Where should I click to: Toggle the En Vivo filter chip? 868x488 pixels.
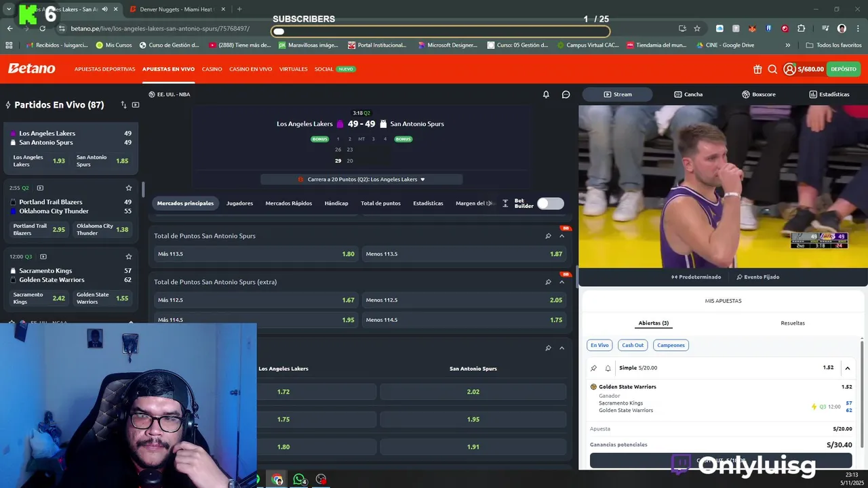(599, 345)
